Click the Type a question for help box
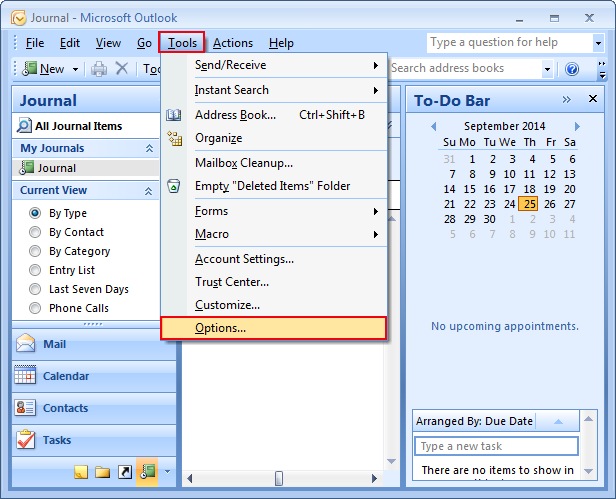Image resolution: width=616 pixels, height=499 pixels. pyautogui.click(x=510, y=43)
